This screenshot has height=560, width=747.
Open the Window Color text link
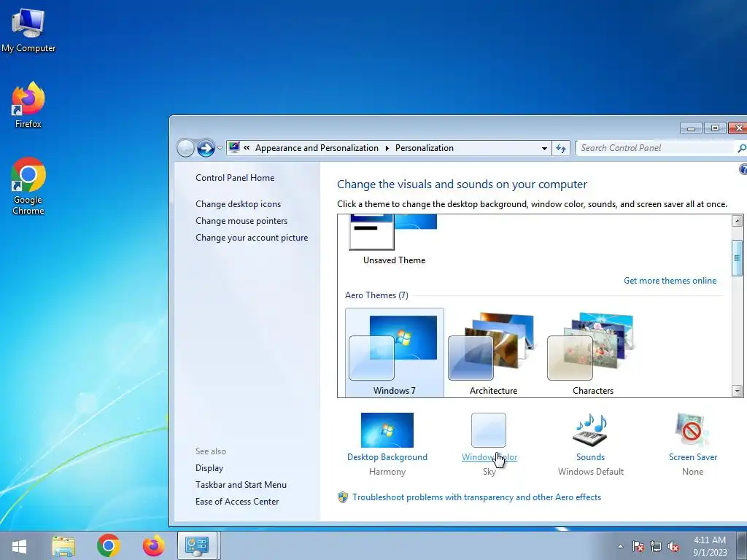click(489, 457)
